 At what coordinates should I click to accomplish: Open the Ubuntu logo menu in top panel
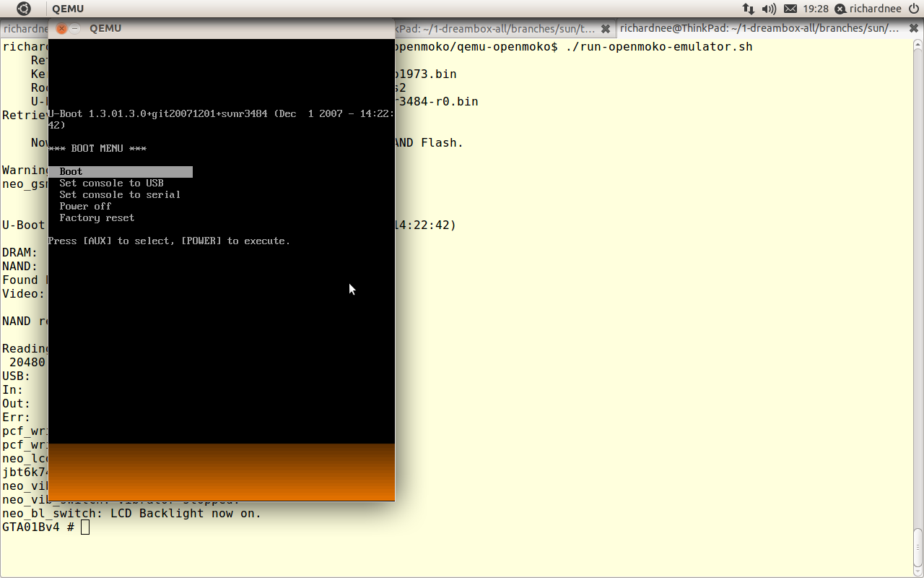click(24, 9)
